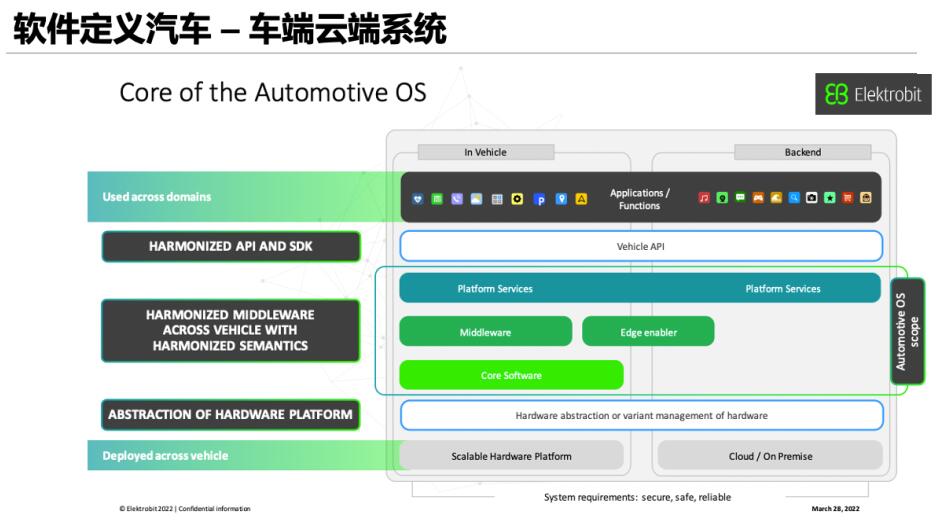Click the red shopping cart app icon
This screenshot has height=525, width=944.
click(848, 198)
